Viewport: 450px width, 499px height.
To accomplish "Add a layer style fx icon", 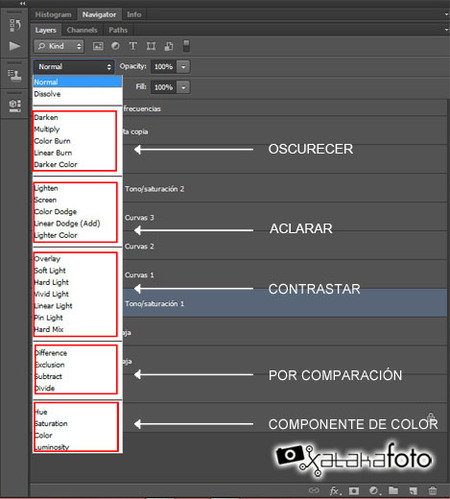I will pos(335,491).
